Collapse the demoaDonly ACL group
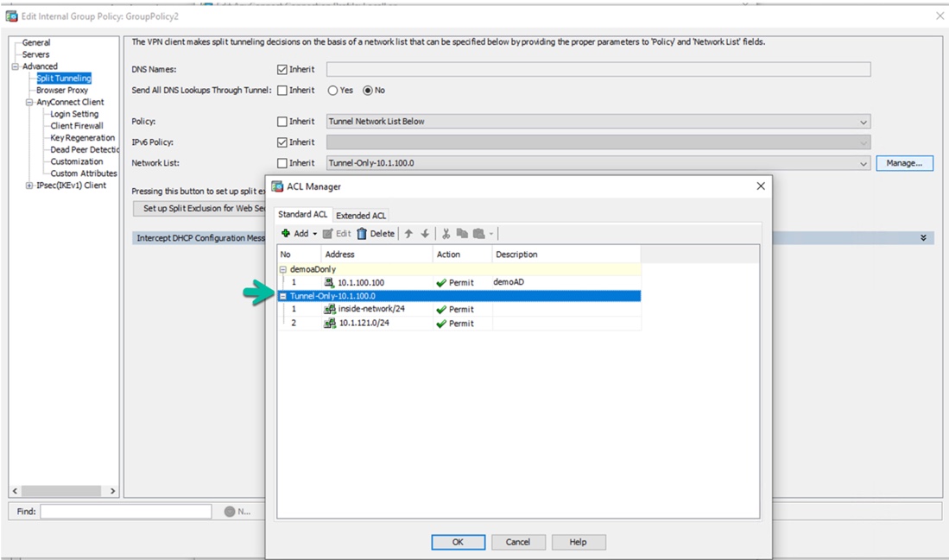The width and height of the screenshot is (949, 560). click(x=285, y=269)
